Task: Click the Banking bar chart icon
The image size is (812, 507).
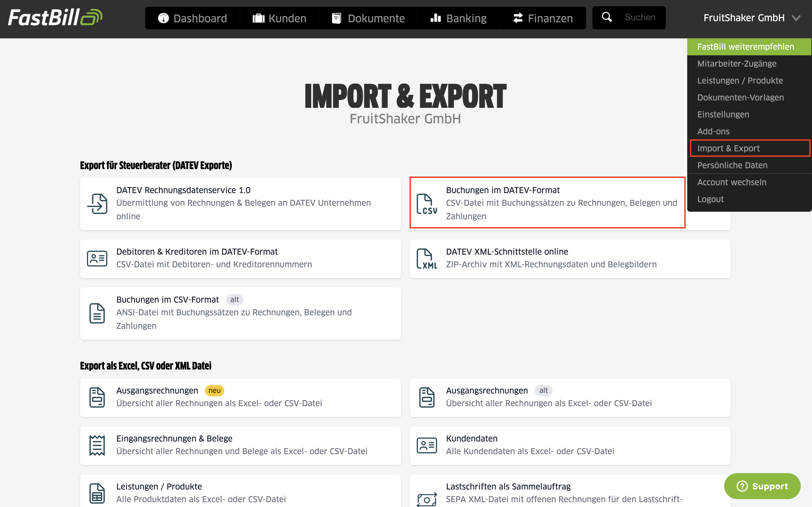Action: coord(435,18)
